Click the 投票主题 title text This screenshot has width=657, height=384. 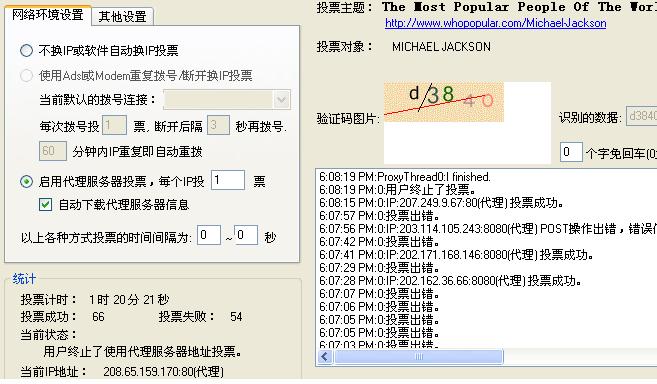pos(519,7)
